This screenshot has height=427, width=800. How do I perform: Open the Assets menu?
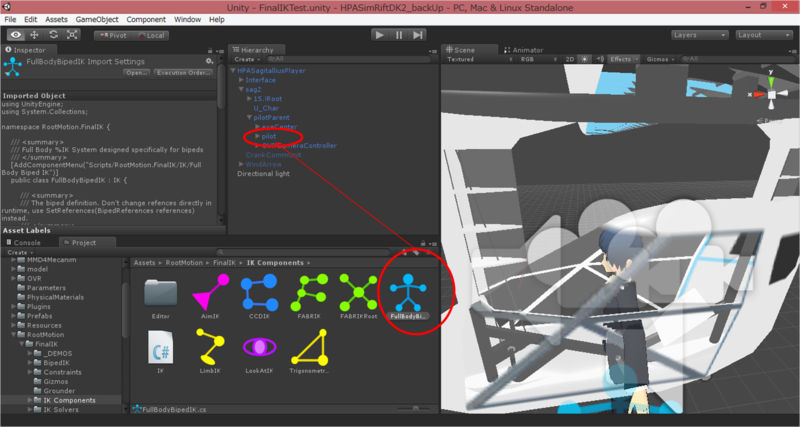pyautogui.click(x=56, y=19)
